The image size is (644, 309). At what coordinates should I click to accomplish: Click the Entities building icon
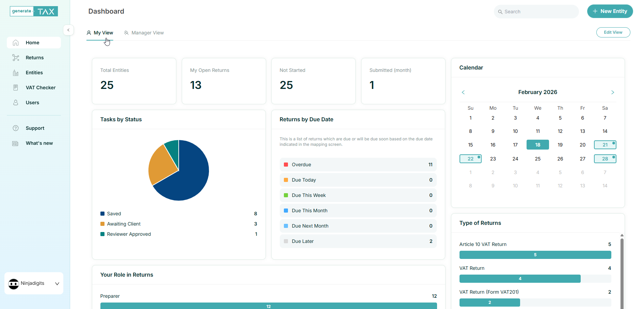pyautogui.click(x=16, y=73)
